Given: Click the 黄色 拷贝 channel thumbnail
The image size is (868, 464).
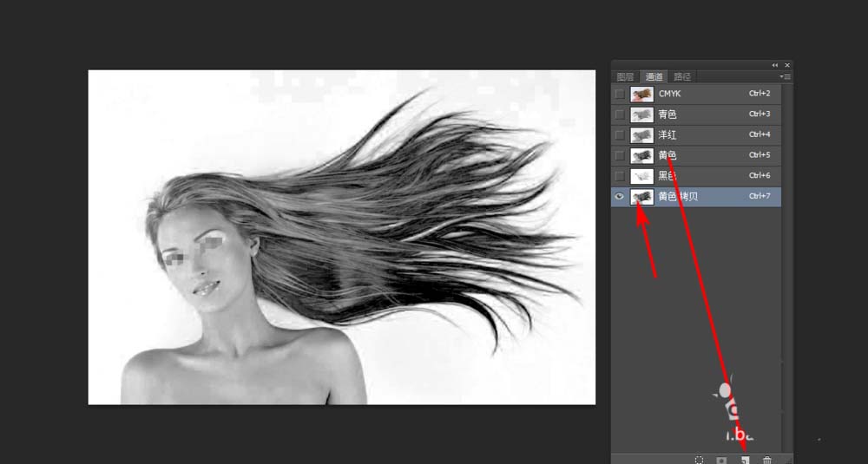Looking at the screenshot, I should coord(642,197).
